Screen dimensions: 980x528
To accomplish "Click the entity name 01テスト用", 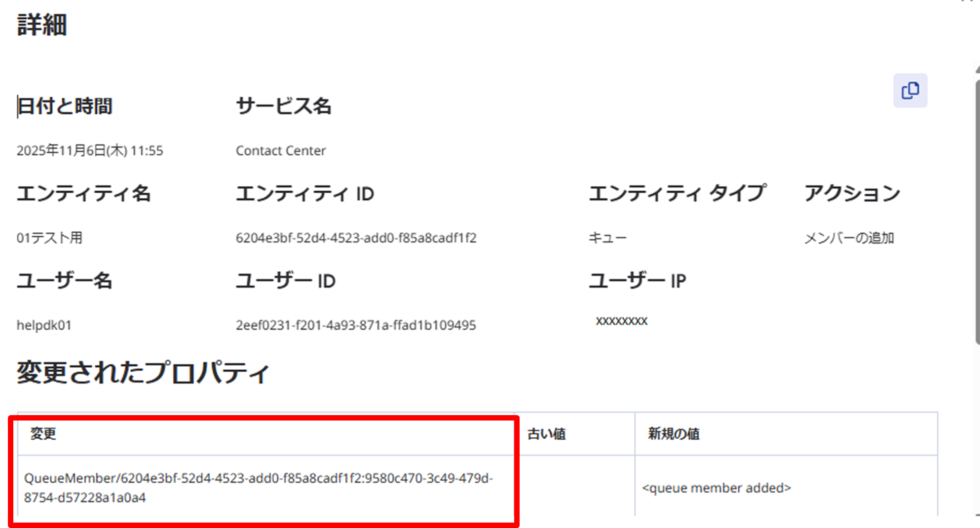I will click(x=49, y=238).
